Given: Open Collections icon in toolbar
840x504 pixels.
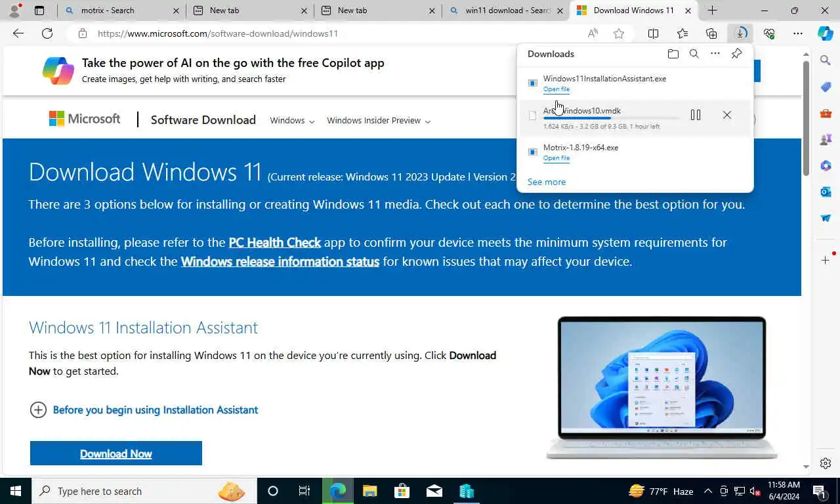Looking at the screenshot, I should tap(711, 33).
